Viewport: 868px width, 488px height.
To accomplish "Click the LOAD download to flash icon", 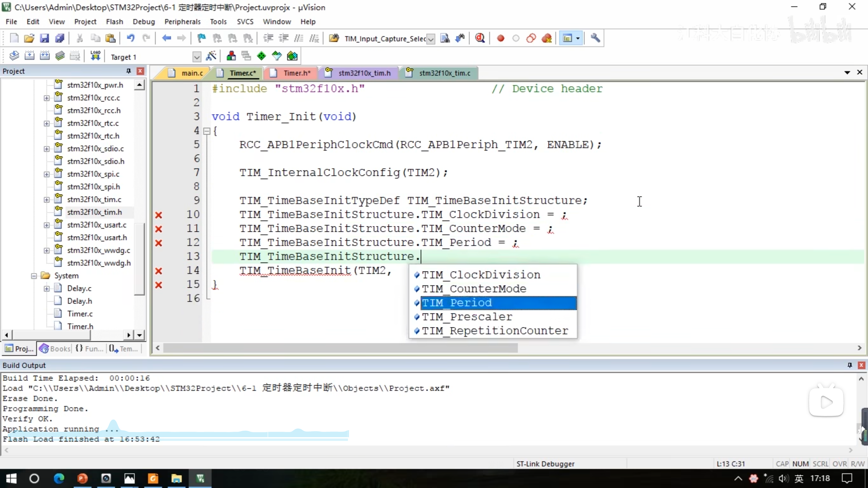I will coord(95,56).
